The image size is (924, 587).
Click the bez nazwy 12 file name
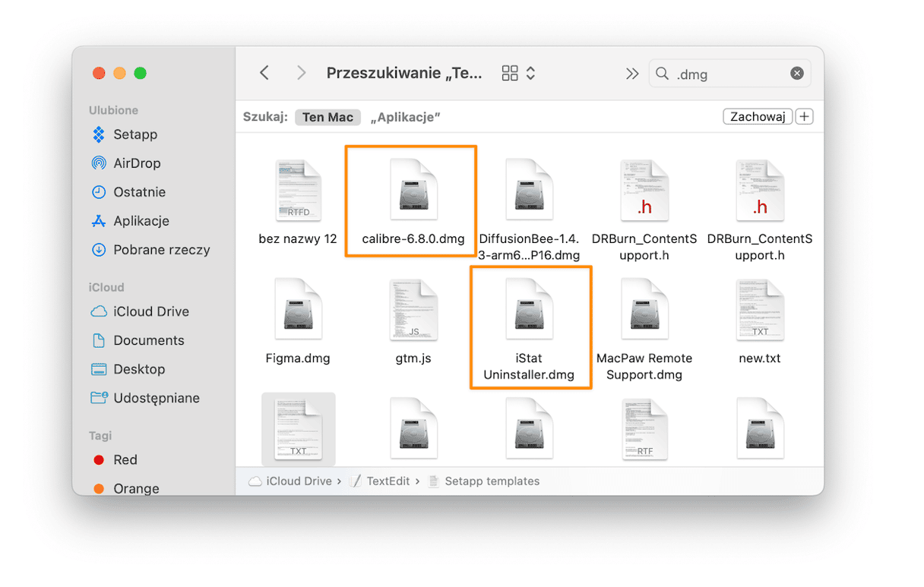298,239
